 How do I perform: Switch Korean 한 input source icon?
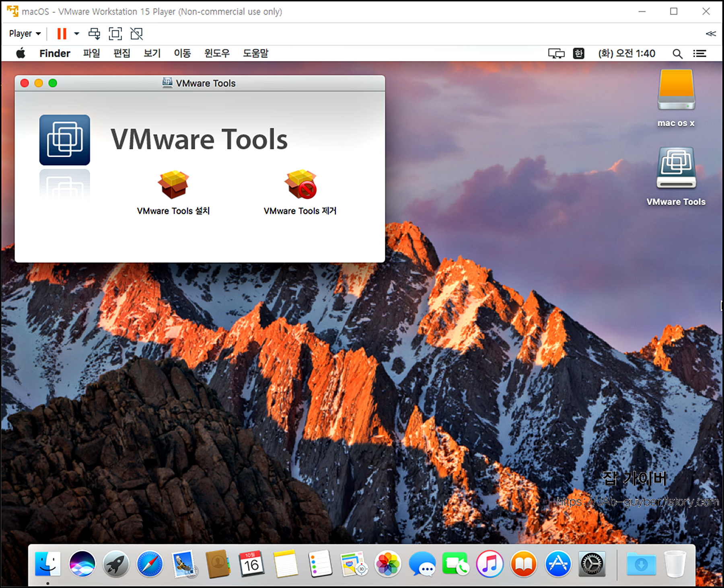tap(578, 53)
